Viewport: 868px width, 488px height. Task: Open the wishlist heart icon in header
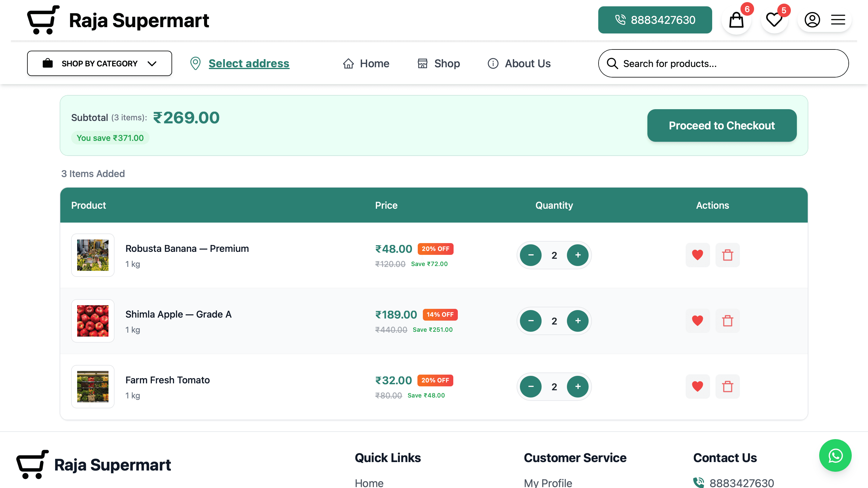774,20
